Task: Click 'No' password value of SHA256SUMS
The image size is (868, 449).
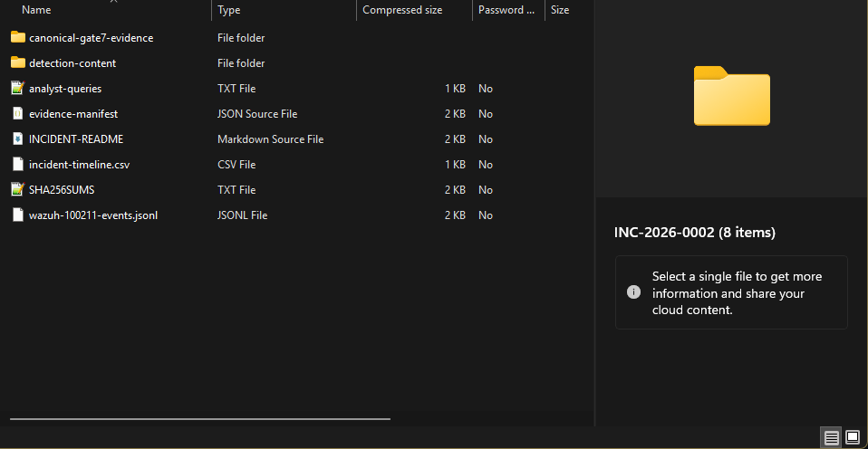Action: [486, 190]
